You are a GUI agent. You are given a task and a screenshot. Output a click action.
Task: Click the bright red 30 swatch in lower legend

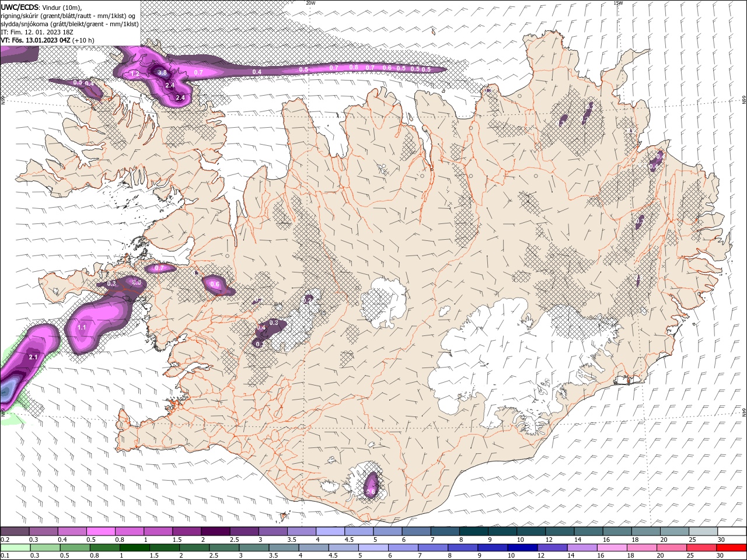point(731,548)
